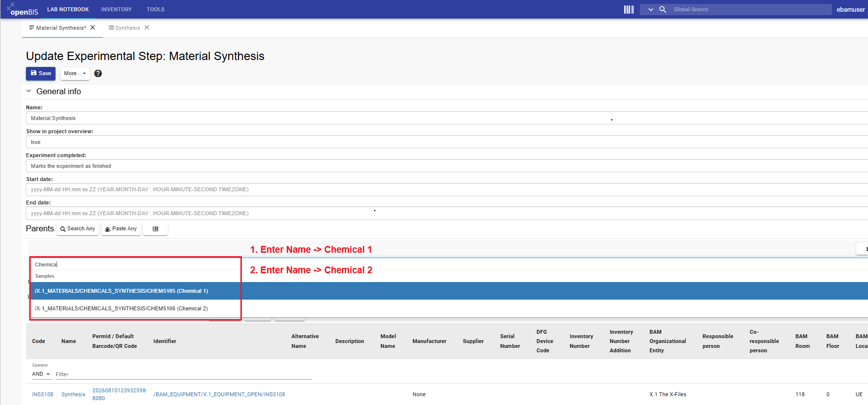This screenshot has height=405, width=868.
Task: Click Search Any button
Action: (78, 229)
